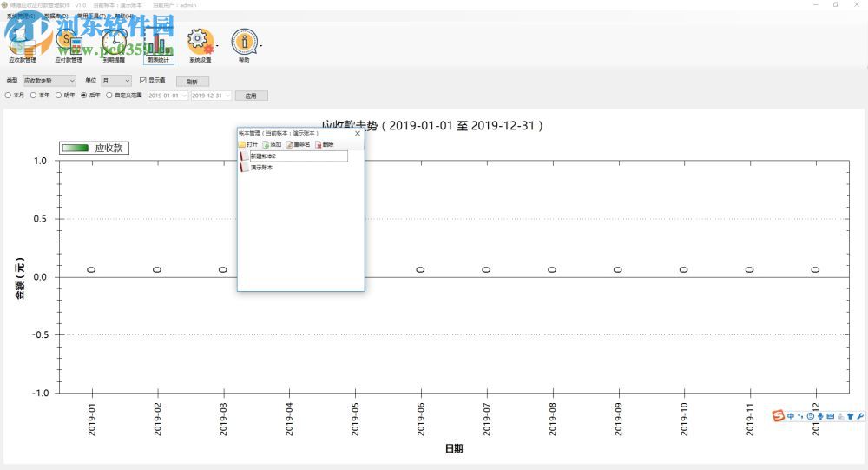The image size is (868, 470).
Task: Click x-axis label 2019-10
Action: point(684,419)
